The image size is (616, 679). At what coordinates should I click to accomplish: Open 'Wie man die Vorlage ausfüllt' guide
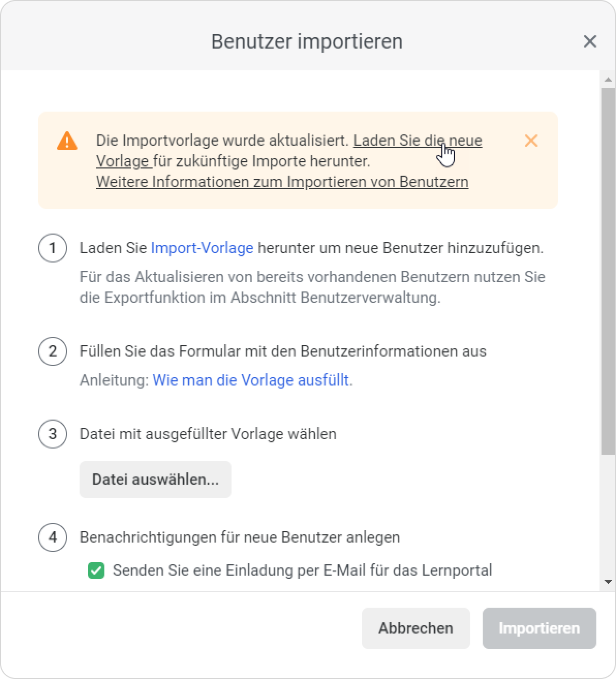pos(251,380)
